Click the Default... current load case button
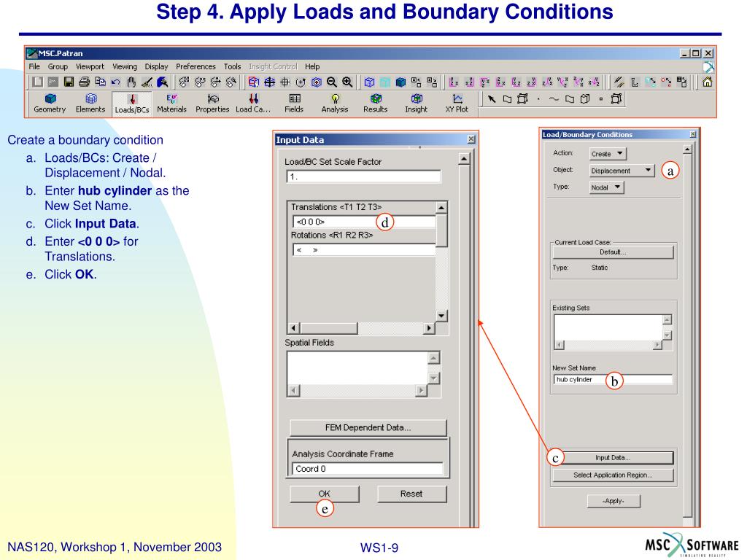The height and width of the screenshot is (560, 747). pos(613,252)
